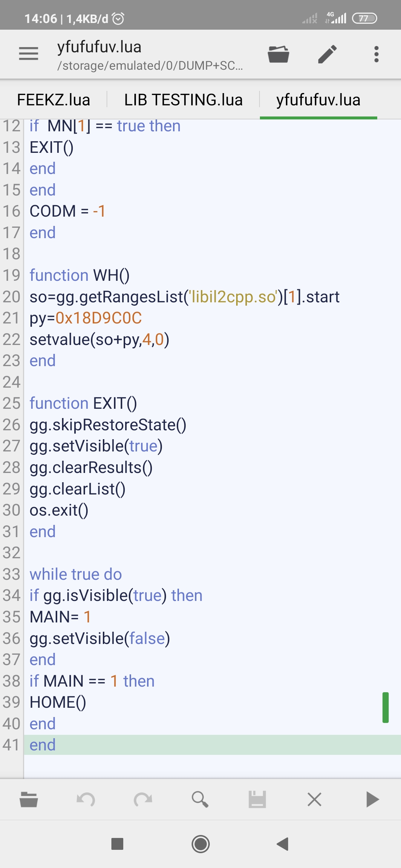Screen dimensions: 401x868
Task: Tap the pencil edit mode icon
Action: coord(327,54)
